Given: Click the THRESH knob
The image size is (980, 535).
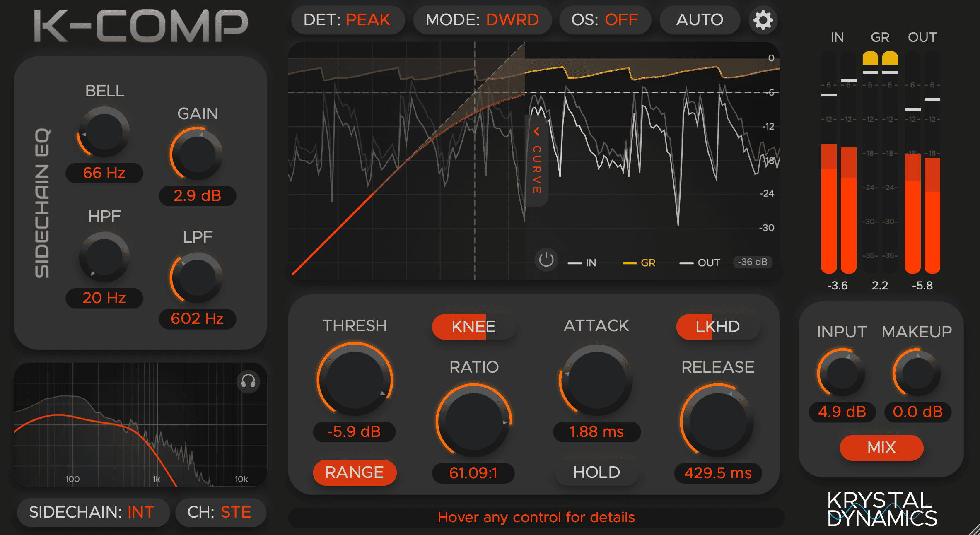Looking at the screenshot, I should point(355,379).
